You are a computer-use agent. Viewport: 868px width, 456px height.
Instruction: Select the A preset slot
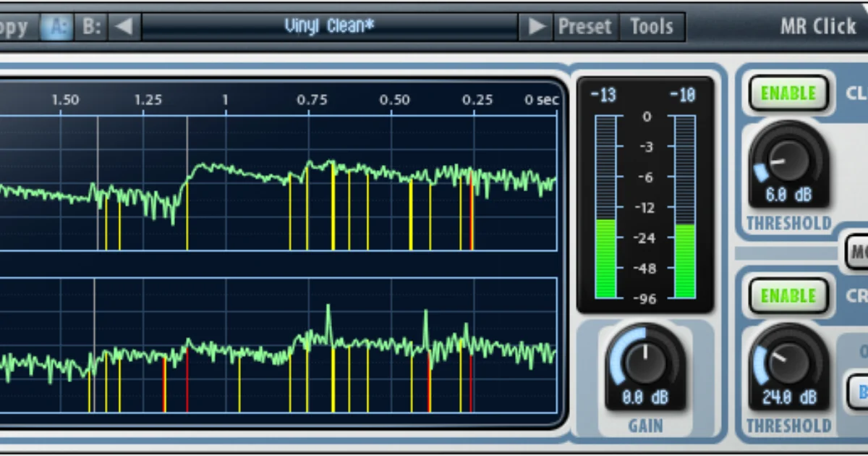point(57,27)
